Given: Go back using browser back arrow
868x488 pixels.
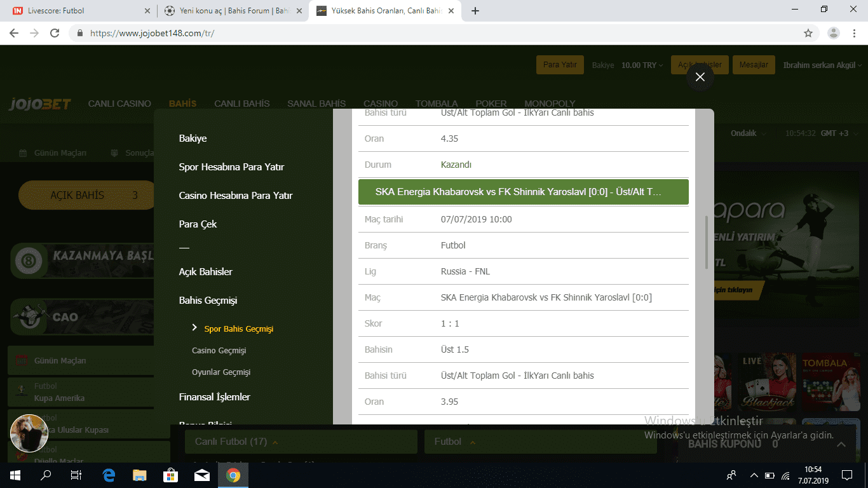Looking at the screenshot, I should pos(14,33).
